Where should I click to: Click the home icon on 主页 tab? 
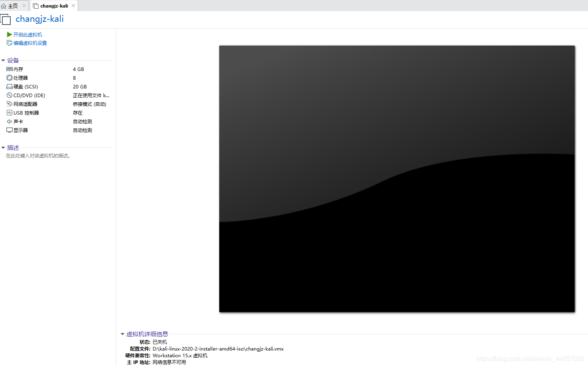4,6
